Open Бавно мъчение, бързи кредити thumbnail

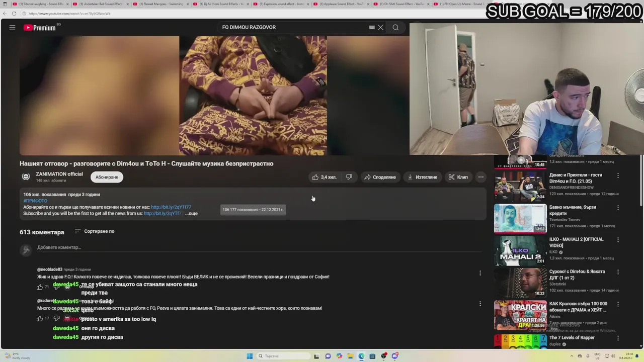pyautogui.click(x=520, y=218)
